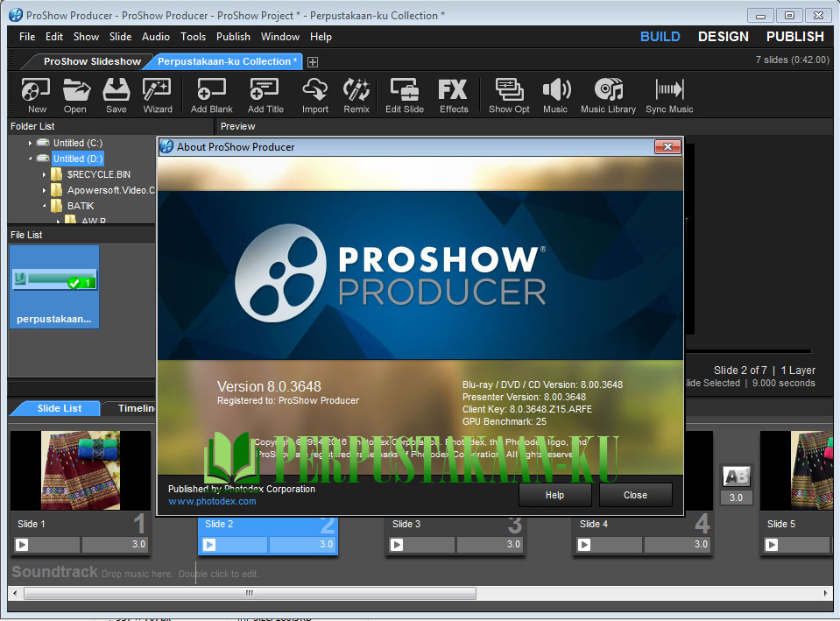This screenshot has width=840, height=621.
Task: Open the Publish menu
Action: pos(234,37)
